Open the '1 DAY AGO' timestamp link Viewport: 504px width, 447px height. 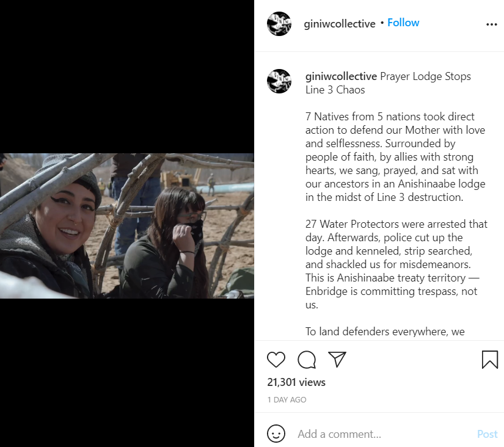(287, 400)
